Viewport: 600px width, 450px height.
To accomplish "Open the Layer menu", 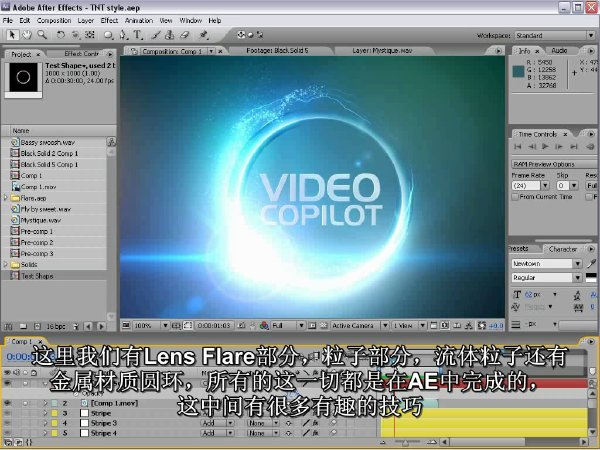I will pos(86,20).
